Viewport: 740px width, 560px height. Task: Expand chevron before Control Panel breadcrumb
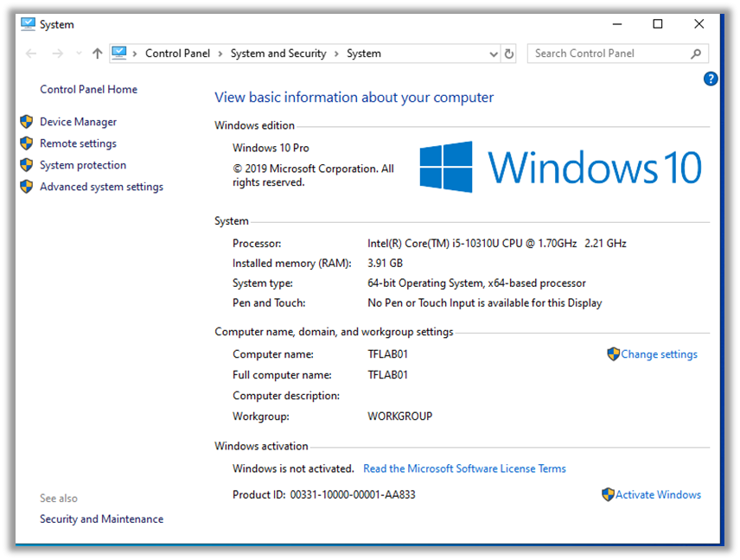click(x=135, y=54)
